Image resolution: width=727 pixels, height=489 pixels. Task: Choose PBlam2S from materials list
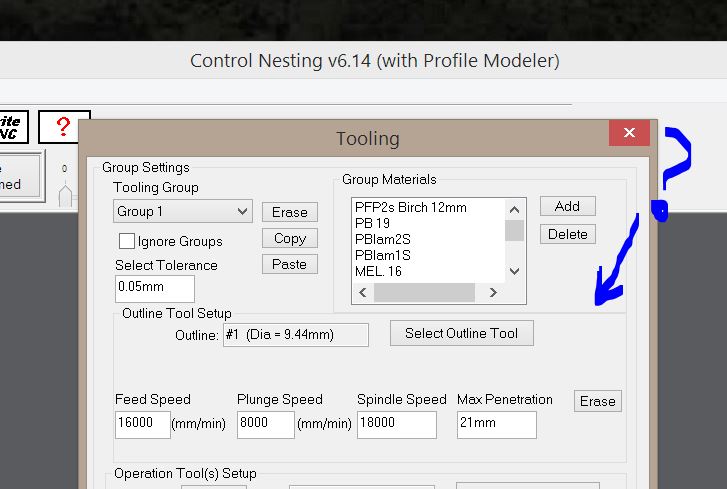(x=383, y=239)
